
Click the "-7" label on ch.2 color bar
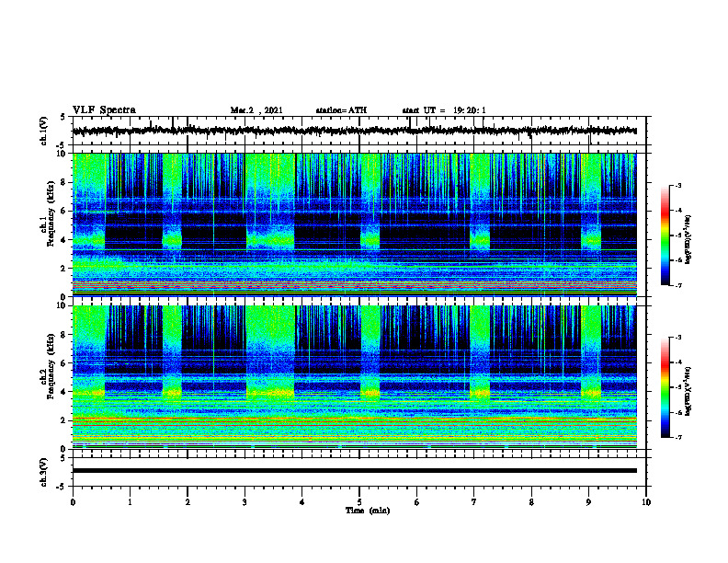click(678, 437)
